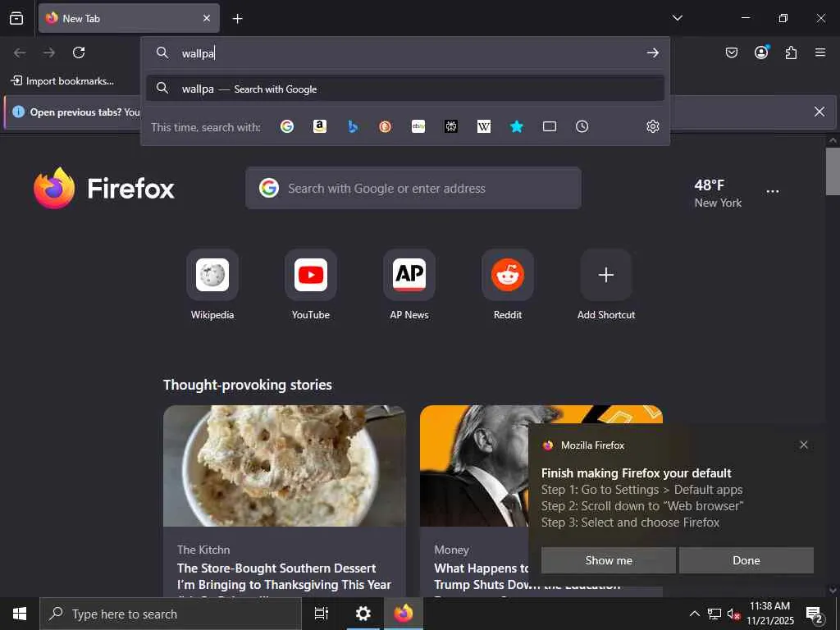Open the clock showing 11:38 AM
This screenshot has width=840, height=630.
(769, 614)
